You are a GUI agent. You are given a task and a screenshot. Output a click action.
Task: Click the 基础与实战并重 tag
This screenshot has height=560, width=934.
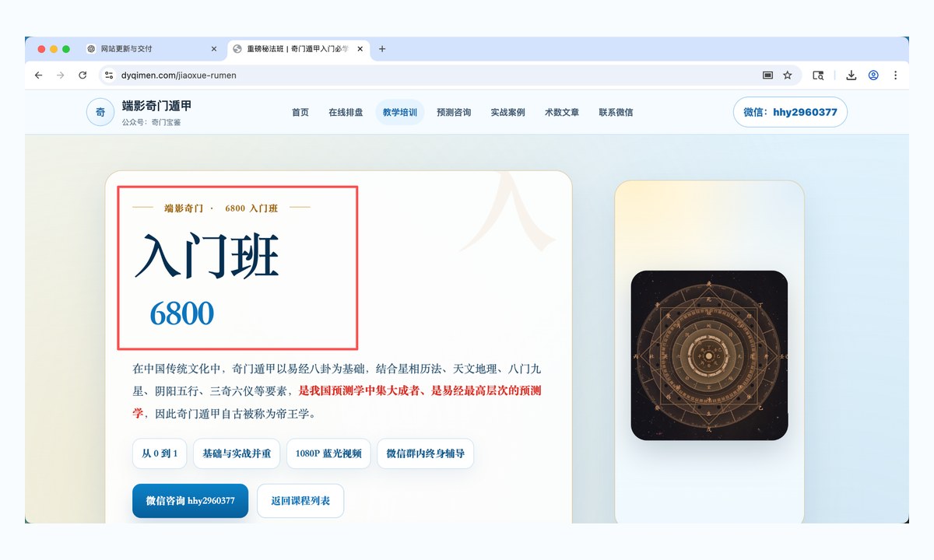click(237, 453)
